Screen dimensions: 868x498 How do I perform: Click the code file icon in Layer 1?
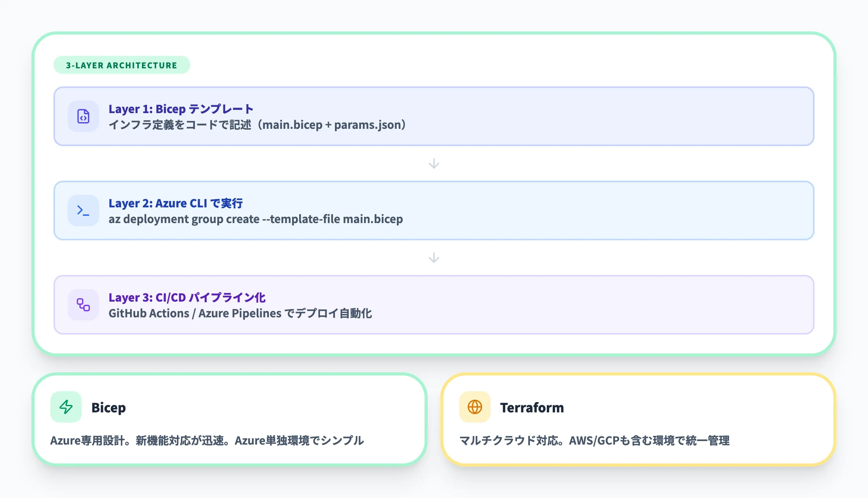[83, 116]
